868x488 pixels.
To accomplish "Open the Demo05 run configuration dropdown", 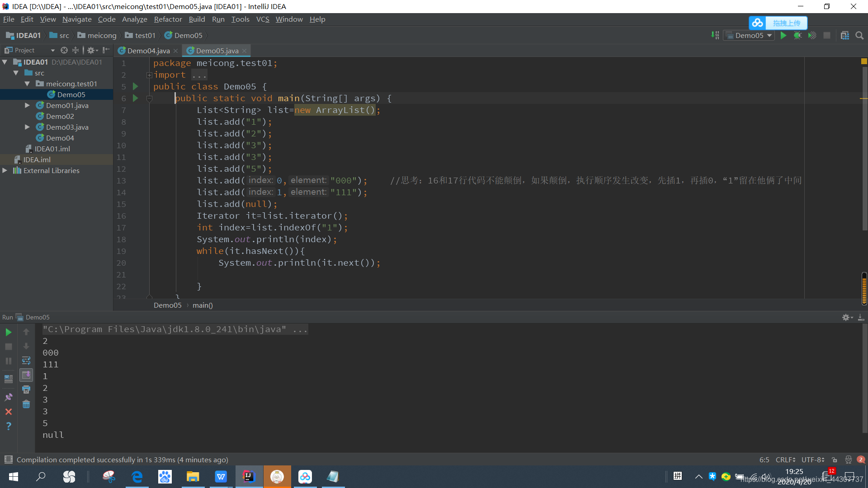I will point(749,35).
